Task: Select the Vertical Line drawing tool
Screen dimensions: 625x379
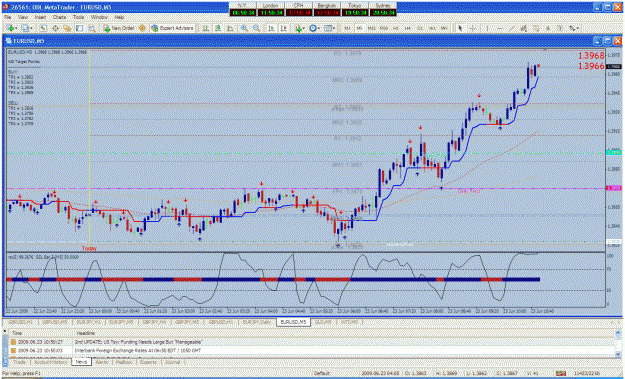Action: click(x=487, y=28)
